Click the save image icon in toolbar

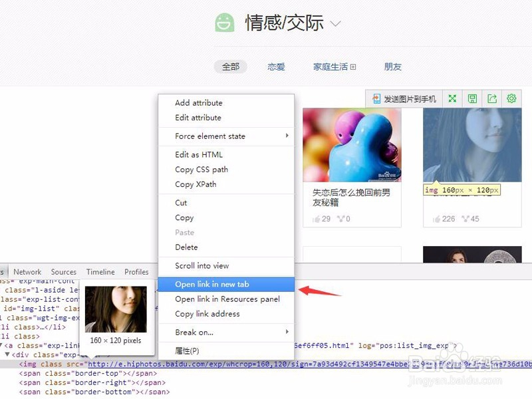pos(472,98)
